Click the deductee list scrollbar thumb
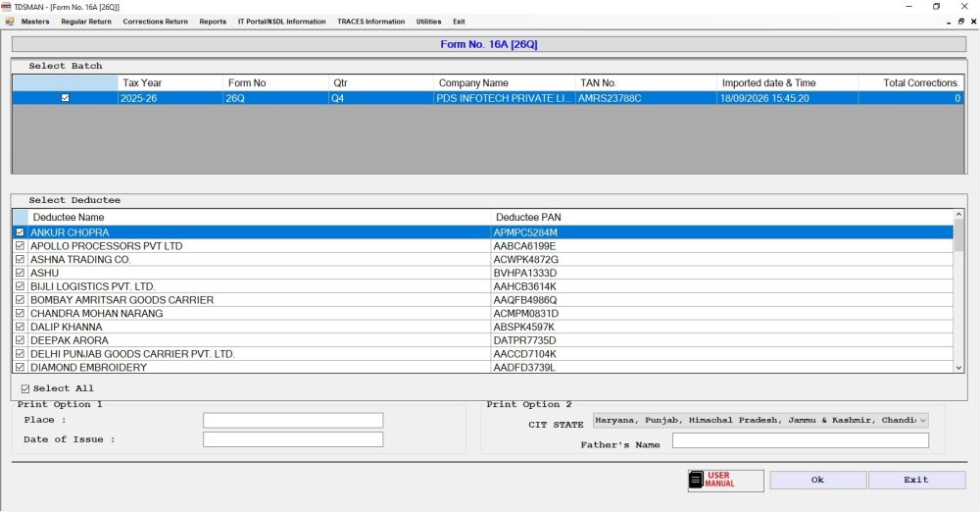The image size is (980, 512). [x=958, y=235]
